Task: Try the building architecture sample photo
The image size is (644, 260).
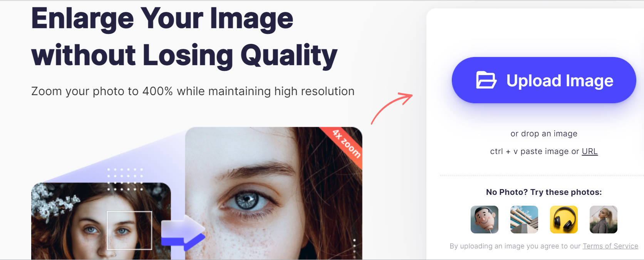Action: pos(524,220)
